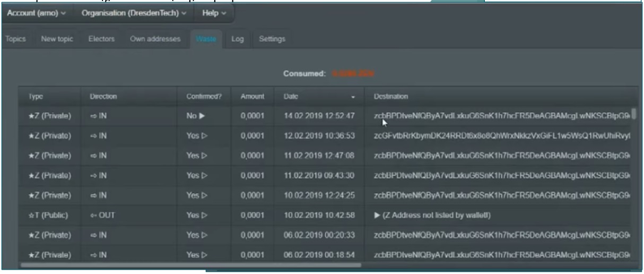Click the star icon of the T (Public) row
The width and height of the screenshot is (644, 274).
(31, 216)
